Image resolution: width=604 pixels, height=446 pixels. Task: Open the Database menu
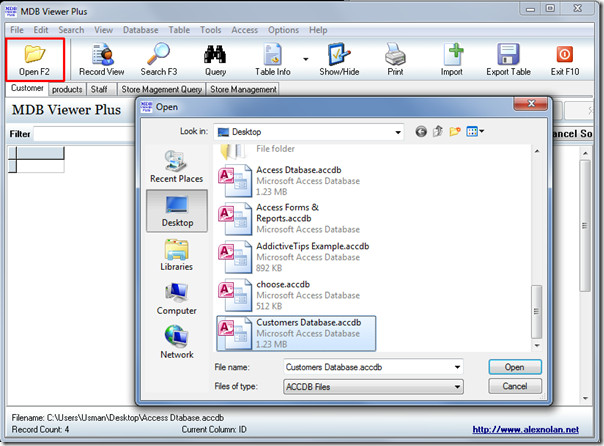140,30
